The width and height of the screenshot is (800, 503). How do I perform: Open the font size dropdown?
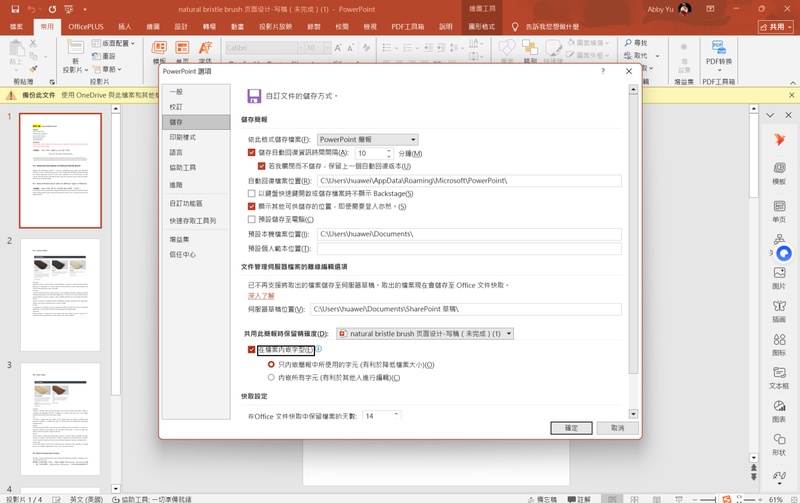328,47
